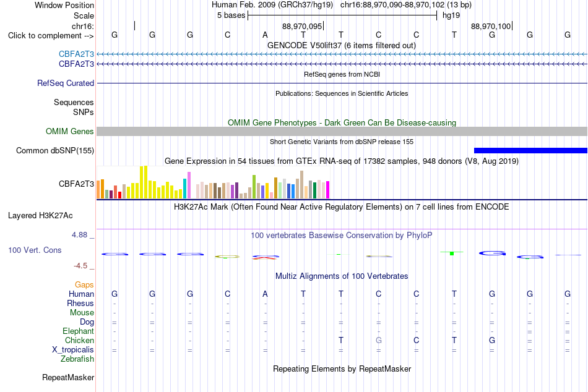Click the Common dbSNP(155) label
588x392 pixels.
[54, 151]
